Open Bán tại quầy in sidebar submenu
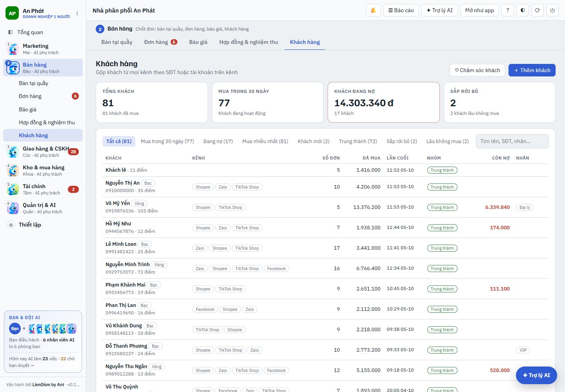Image resolution: width=565 pixels, height=392 pixels. pyautogui.click(x=43, y=83)
